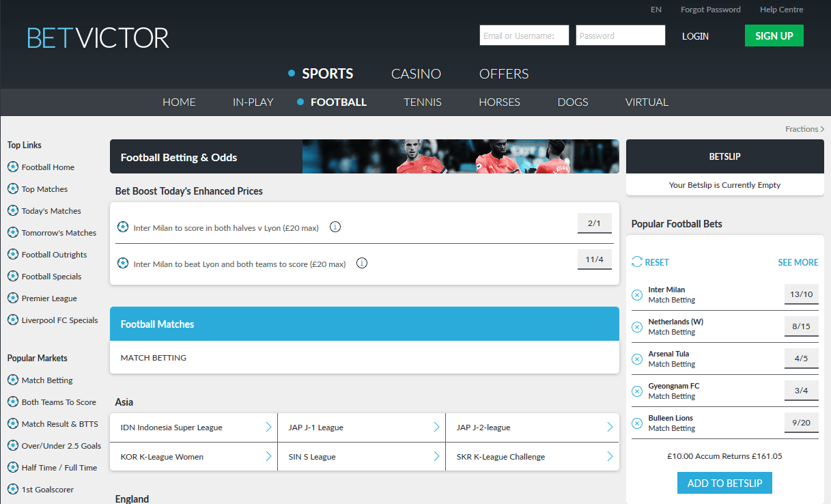Click football icon beside Tomorrow's Matches
This screenshot has width=831, height=504.
tap(13, 232)
